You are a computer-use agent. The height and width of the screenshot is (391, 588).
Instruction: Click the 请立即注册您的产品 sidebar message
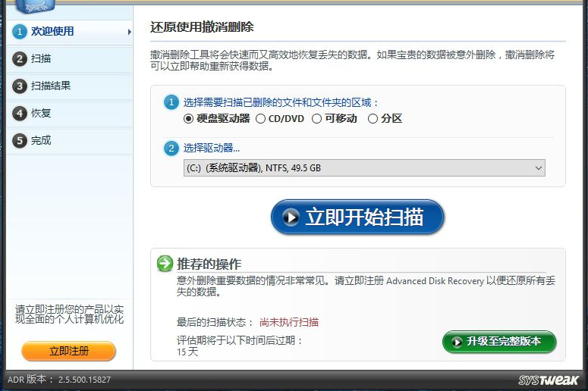(x=69, y=314)
